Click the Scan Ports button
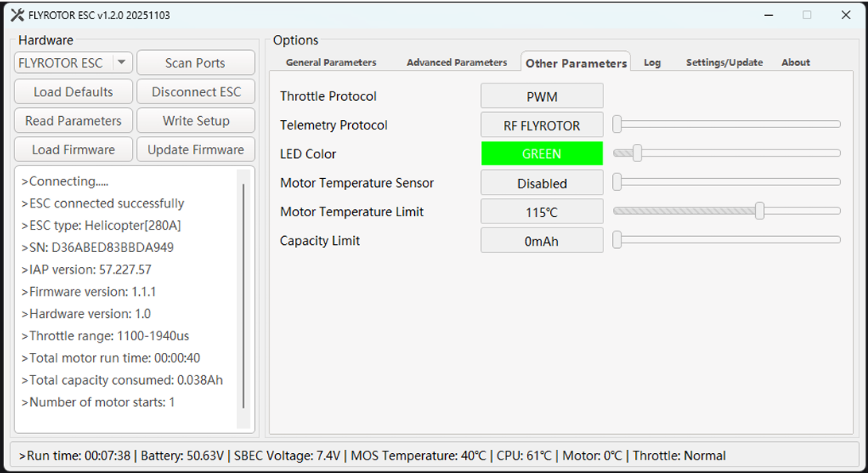Viewport: 868px width, 473px height. pyautogui.click(x=196, y=63)
